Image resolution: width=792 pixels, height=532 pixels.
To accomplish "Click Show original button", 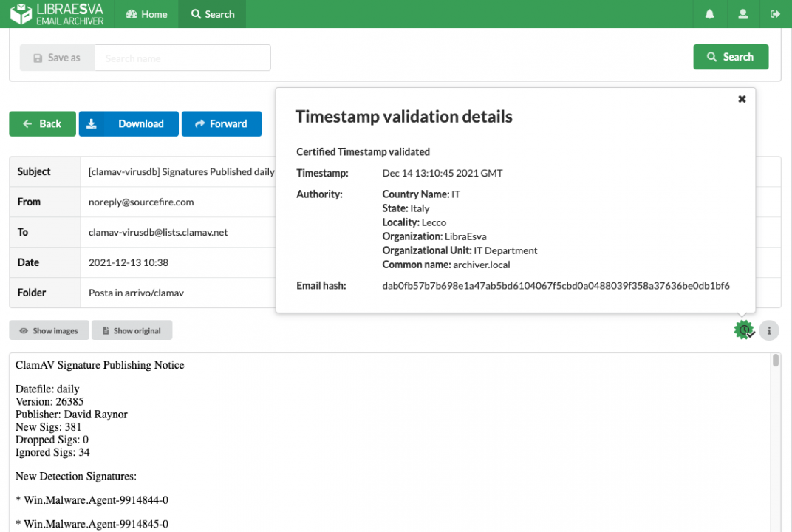I will point(132,330).
